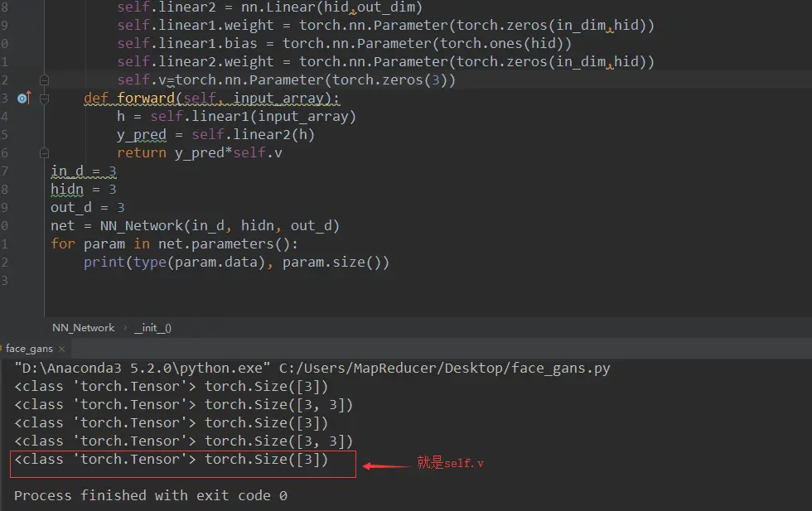
Task: Click 'Process finished with exit code 0'
Action: [151, 495]
